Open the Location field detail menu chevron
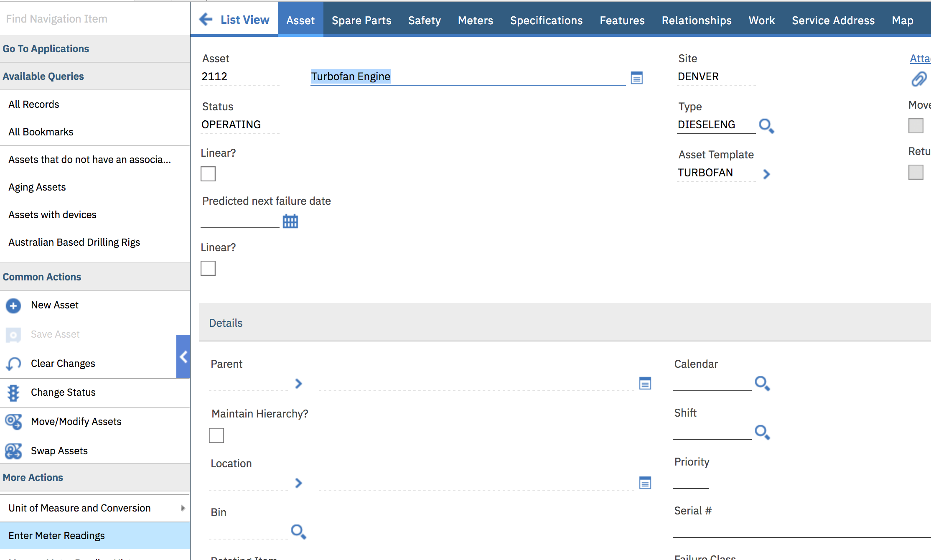 pyautogui.click(x=298, y=483)
